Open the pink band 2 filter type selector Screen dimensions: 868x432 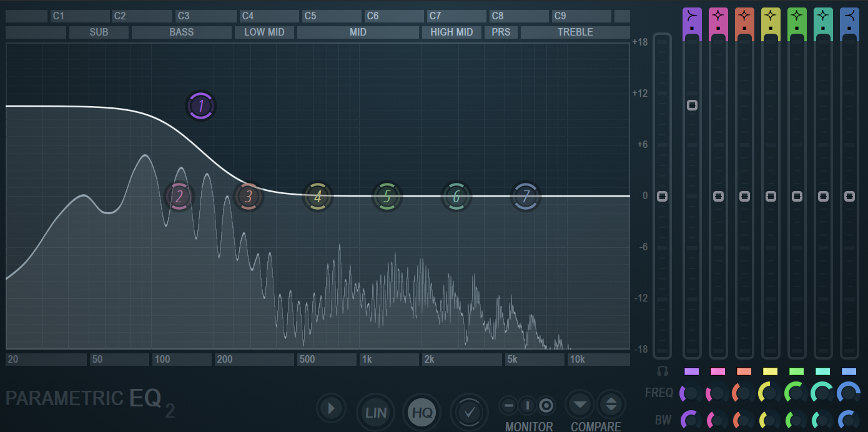coord(718,15)
